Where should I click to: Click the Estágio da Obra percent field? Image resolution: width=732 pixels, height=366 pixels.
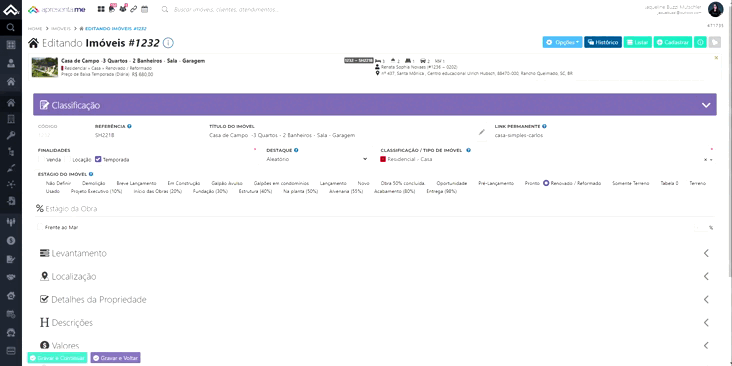(700, 227)
